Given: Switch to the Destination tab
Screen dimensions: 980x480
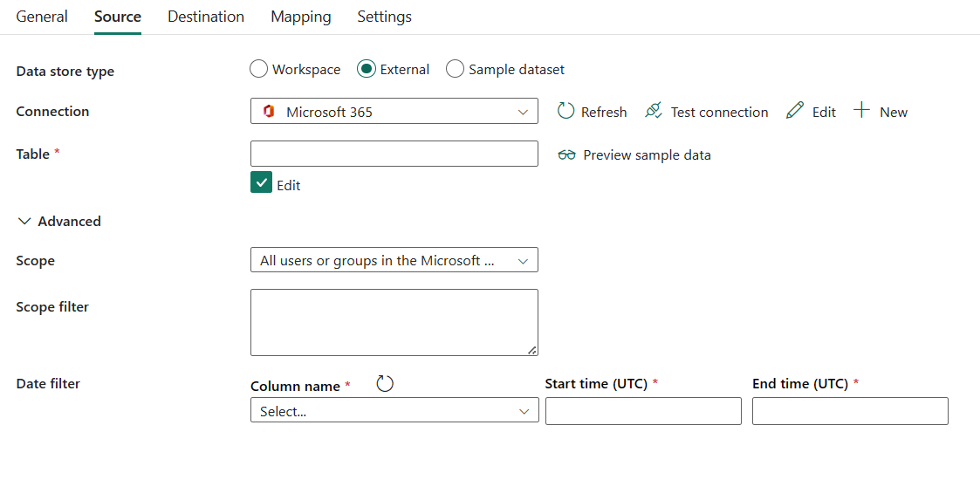Looking at the screenshot, I should pos(206,17).
